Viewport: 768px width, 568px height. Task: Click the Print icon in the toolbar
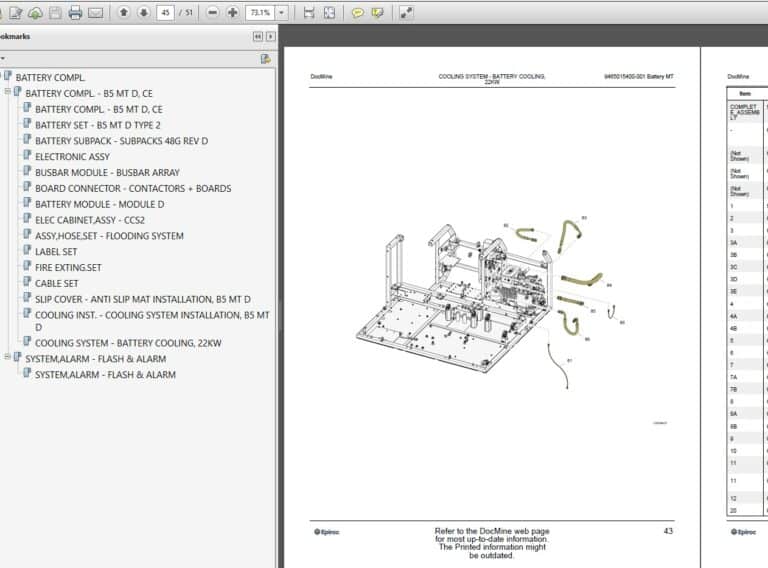click(x=75, y=13)
